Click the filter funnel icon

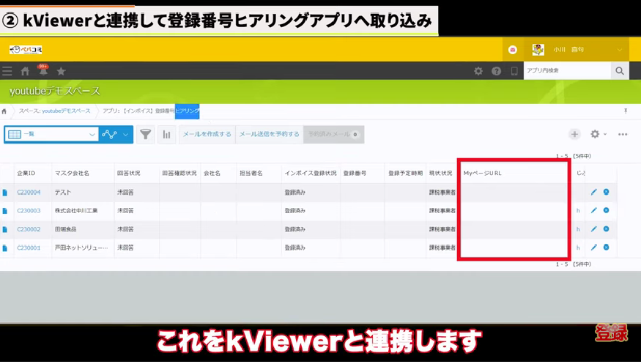tap(146, 134)
